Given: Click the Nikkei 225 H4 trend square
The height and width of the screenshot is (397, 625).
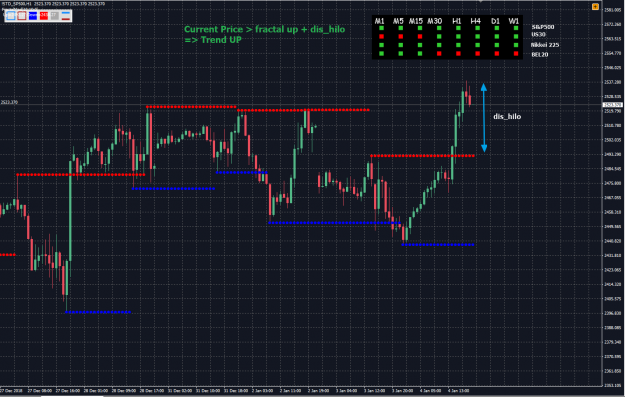Looking at the screenshot, I should 478,45.
